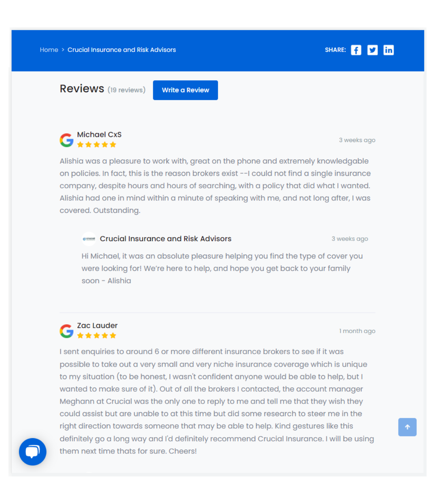Open Crucial Insurance and Risk Advisors breadcrumb
Screen dimensions: 435x504
122,50
